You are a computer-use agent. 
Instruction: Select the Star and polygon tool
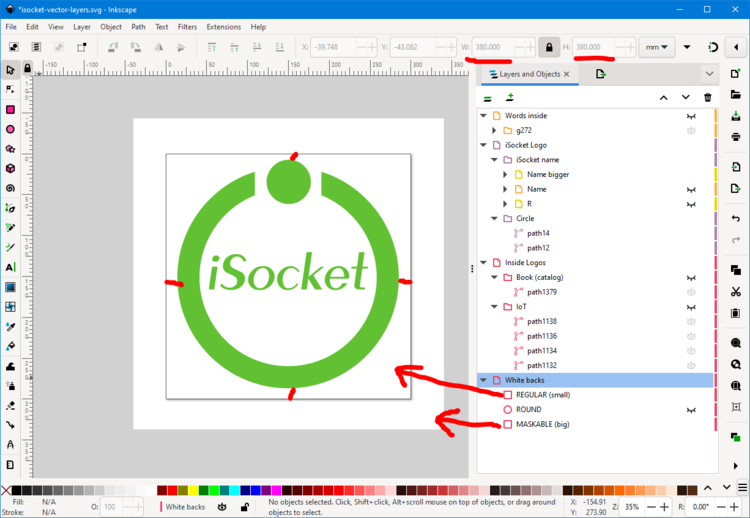point(10,149)
